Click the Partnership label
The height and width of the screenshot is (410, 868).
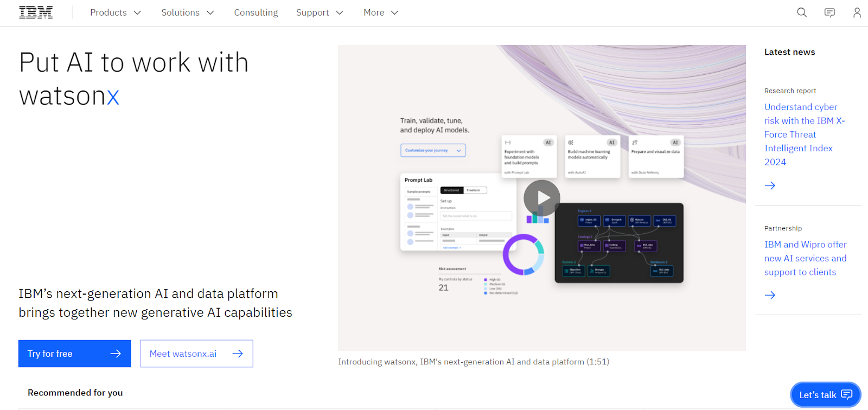point(783,228)
